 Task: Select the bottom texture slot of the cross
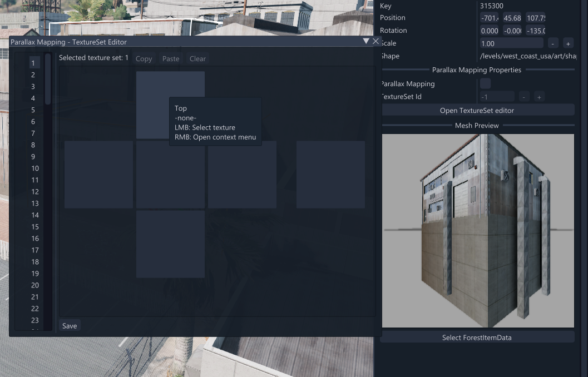click(x=170, y=244)
